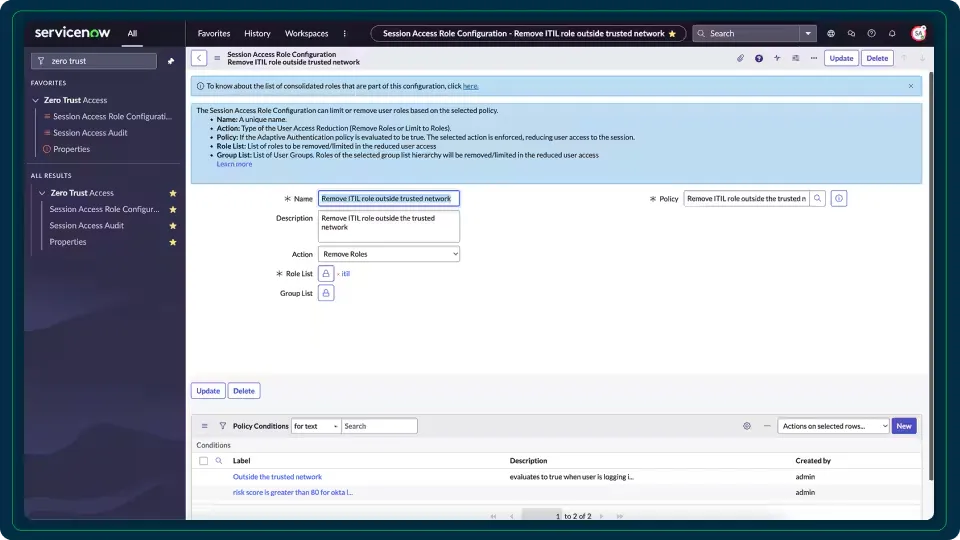This screenshot has height=540, width=960.
Task: Open Actions on selected rows dropdown
Action: [x=833, y=426]
